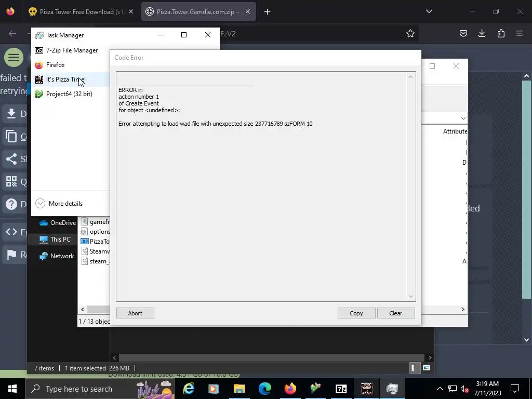Open Firefox extensions menu
This screenshot has width=532, height=399.
(x=501, y=33)
